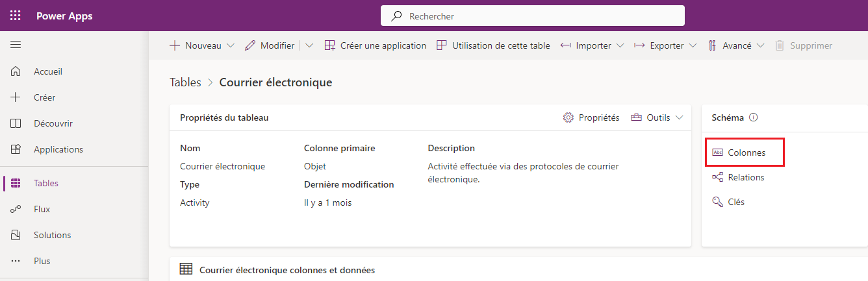
Task: Select the Flux navigation item
Action: click(74, 209)
